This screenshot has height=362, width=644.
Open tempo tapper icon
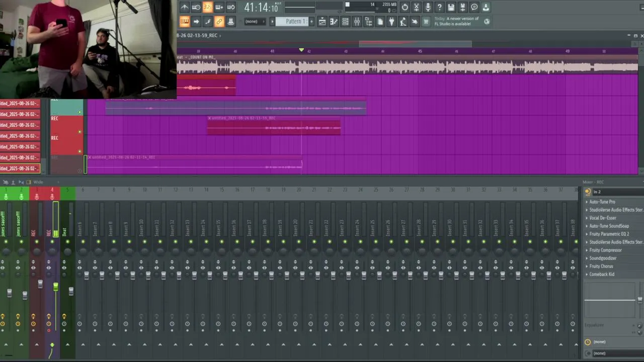coord(403,22)
